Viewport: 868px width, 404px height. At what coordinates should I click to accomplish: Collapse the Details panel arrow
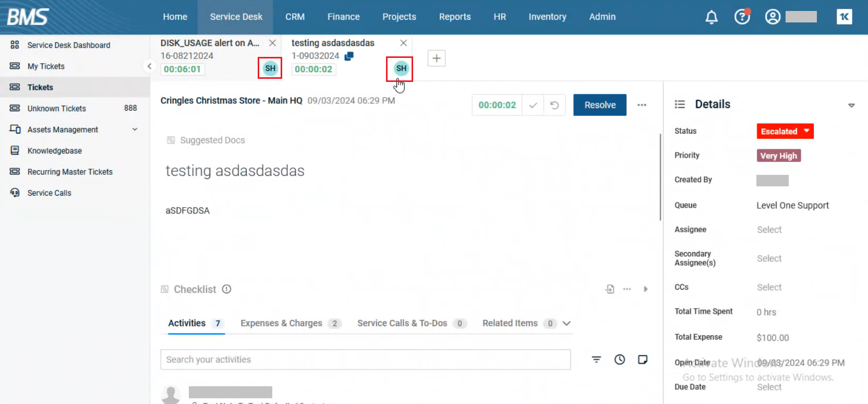click(x=851, y=105)
